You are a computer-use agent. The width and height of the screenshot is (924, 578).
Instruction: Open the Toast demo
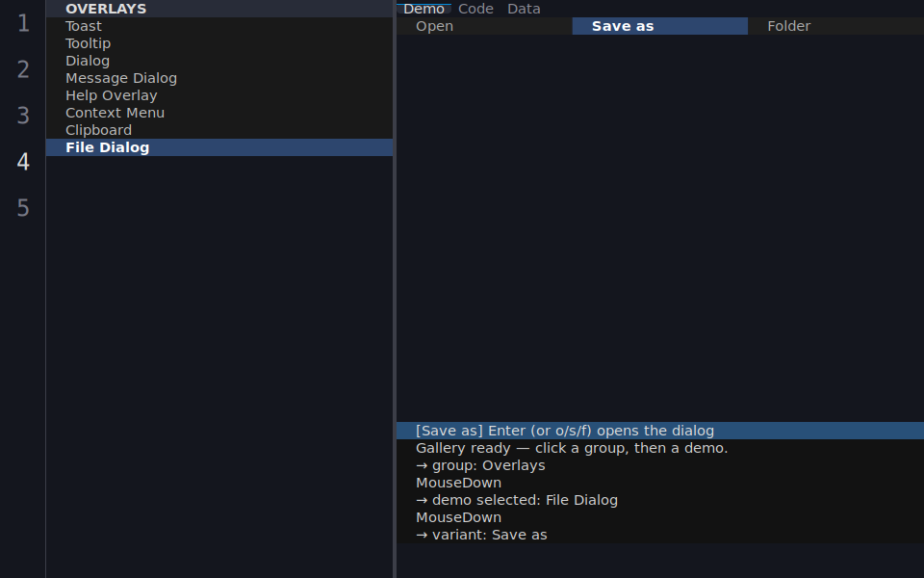point(219,26)
